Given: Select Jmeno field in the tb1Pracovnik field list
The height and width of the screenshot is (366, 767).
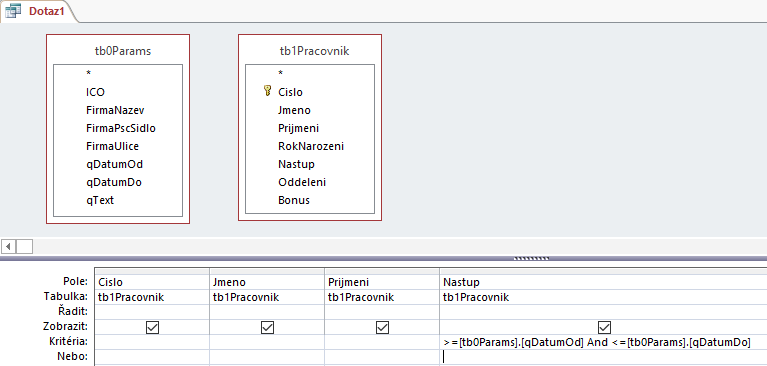Looking at the screenshot, I should point(294,110).
